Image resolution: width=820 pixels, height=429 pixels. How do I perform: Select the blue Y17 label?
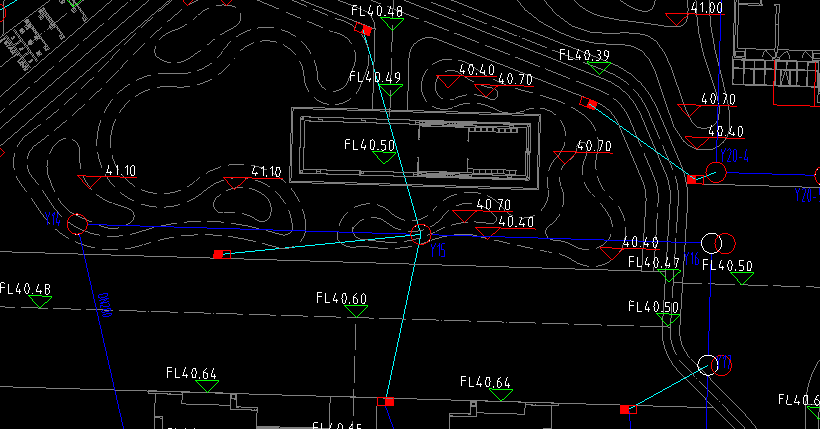pos(724,362)
